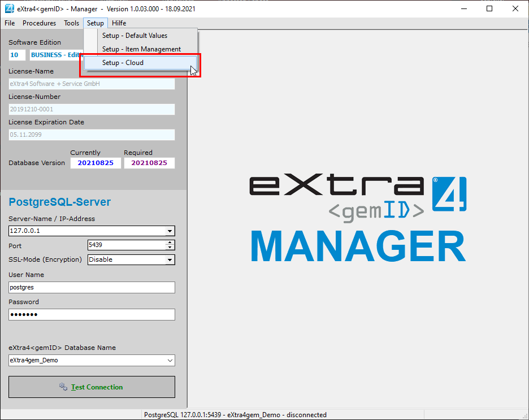Click the Password input field
The width and height of the screenshot is (529, 420).
pos(90,314)
